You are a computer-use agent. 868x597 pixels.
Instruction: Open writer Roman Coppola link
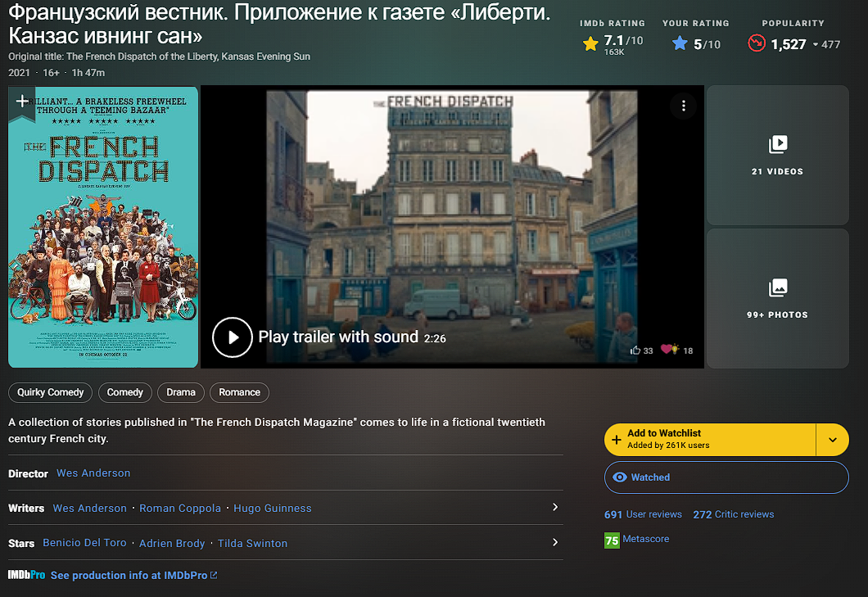point(180,508)
